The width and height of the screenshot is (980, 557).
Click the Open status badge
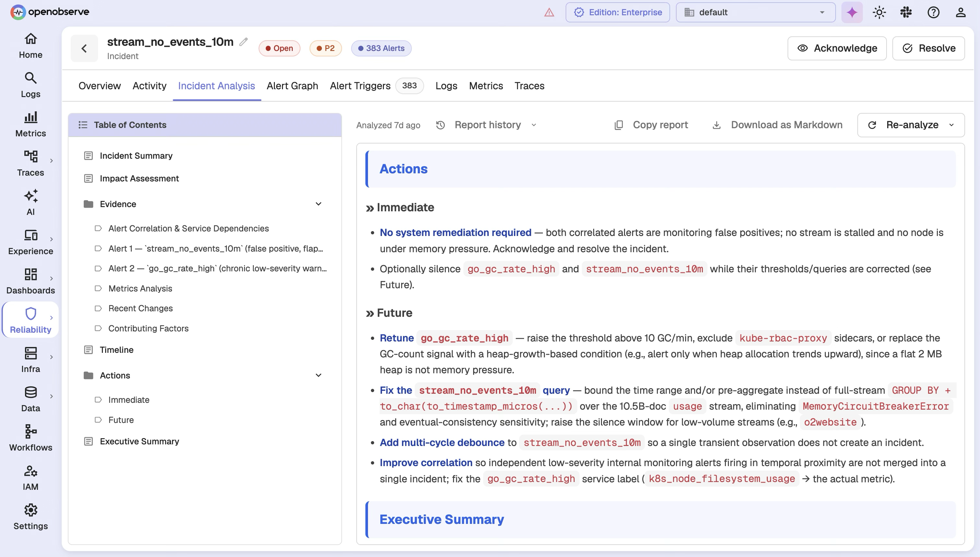(279, 48)
